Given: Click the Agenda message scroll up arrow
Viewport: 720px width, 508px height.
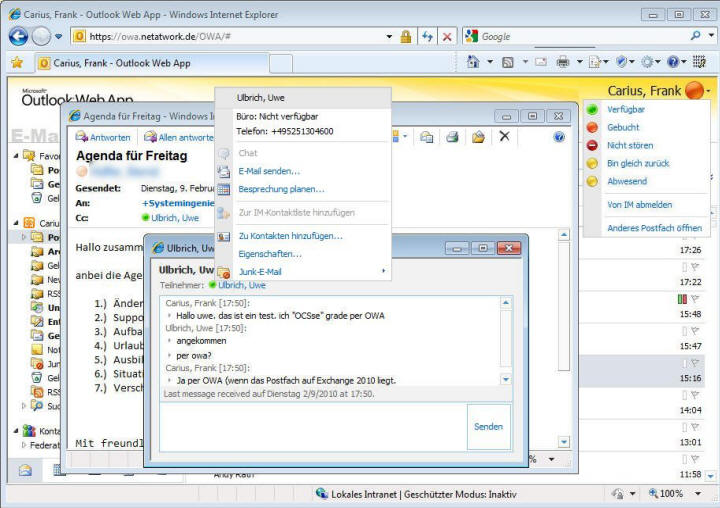Looking at the screenshot, I should tap(563, 235).
